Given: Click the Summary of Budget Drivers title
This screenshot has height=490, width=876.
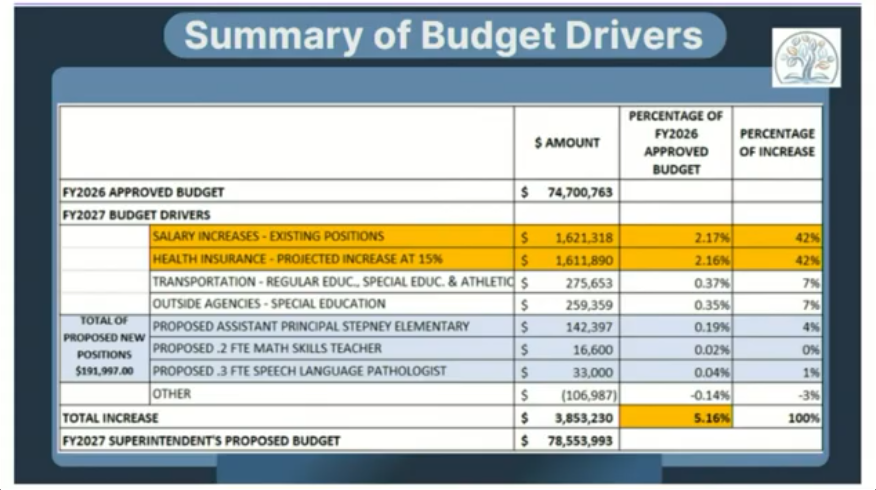Looking at the screenshot, I should click(443, 36).
